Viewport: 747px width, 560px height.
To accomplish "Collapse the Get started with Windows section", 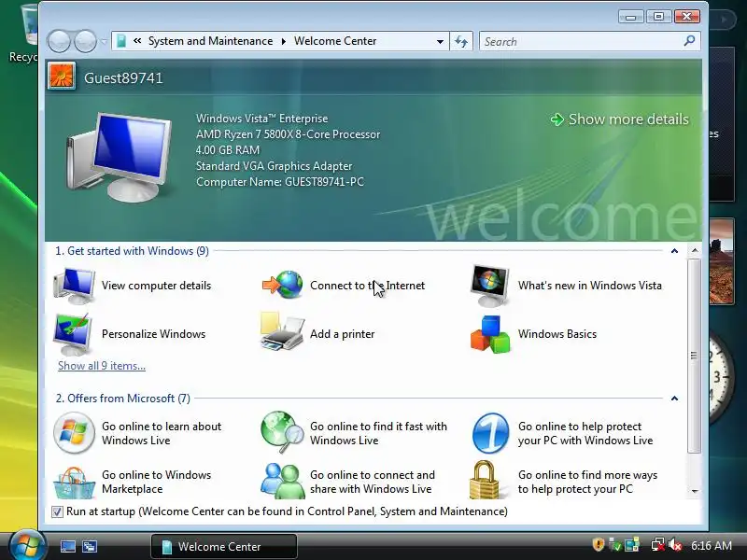I will pos(674,251).
